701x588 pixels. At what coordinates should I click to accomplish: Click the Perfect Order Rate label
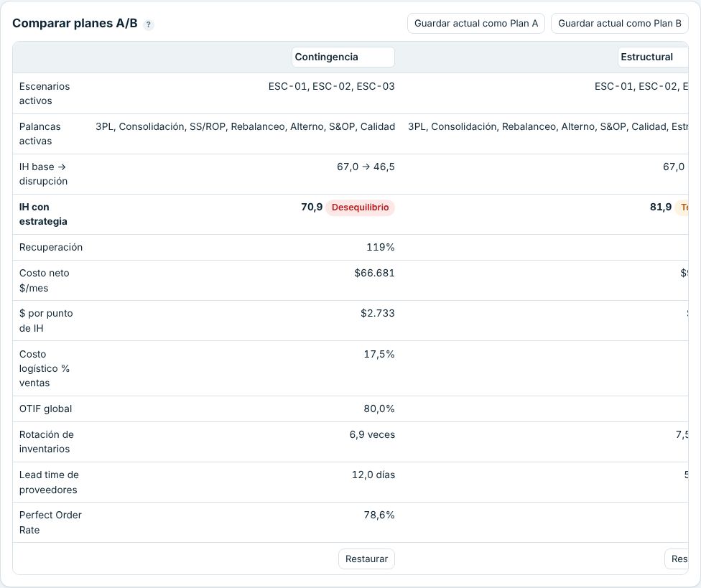pos(50,523)
